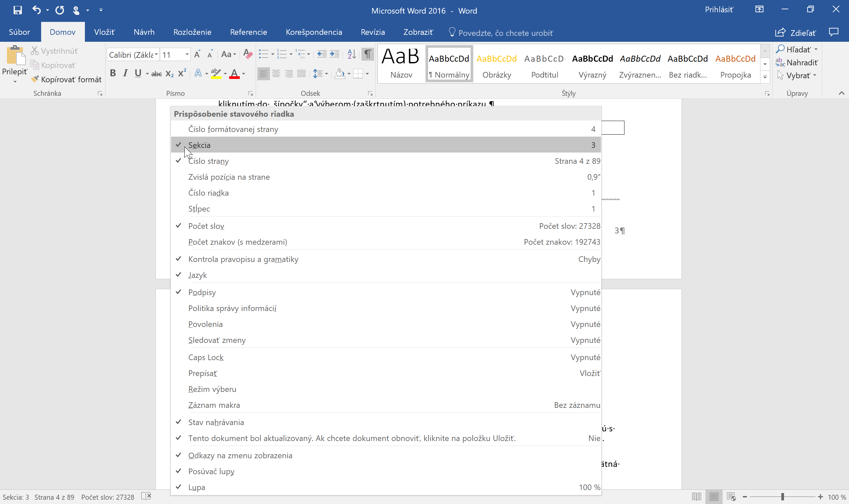Increase font size with grow font icon
Viewport: 849px width, 504px height.
pyautogui.click(x=197, y=54)
